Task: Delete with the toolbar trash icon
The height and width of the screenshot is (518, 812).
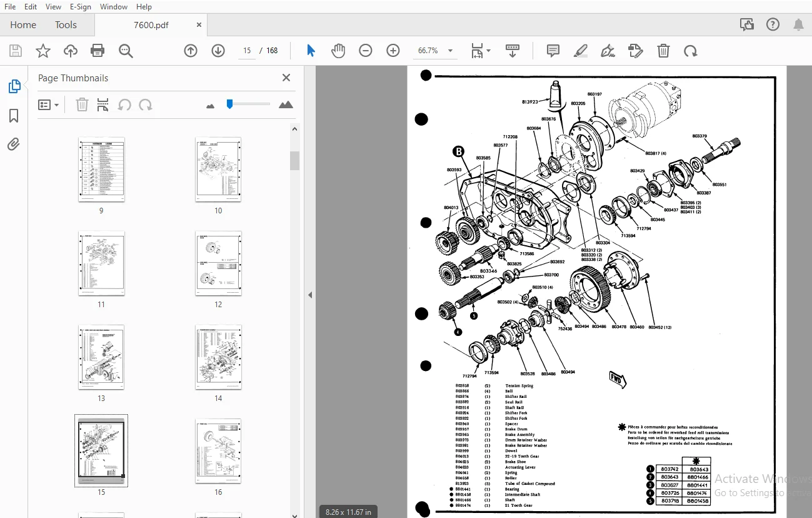Action: click(663, 51)
